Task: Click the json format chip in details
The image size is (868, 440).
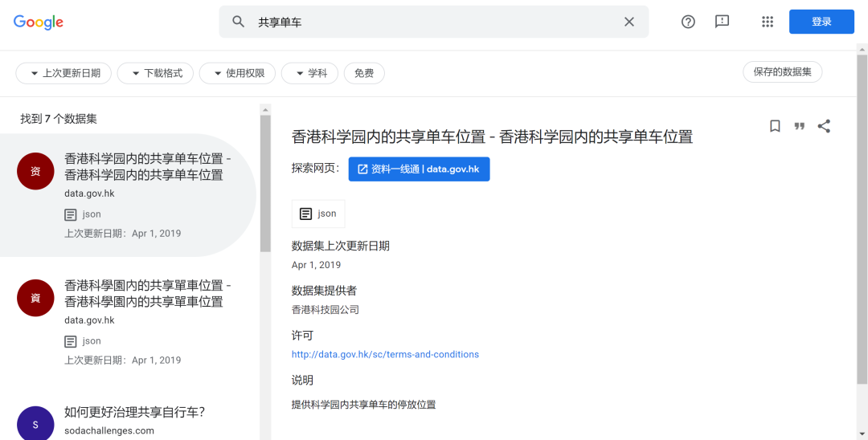Action: click(318, 214)
